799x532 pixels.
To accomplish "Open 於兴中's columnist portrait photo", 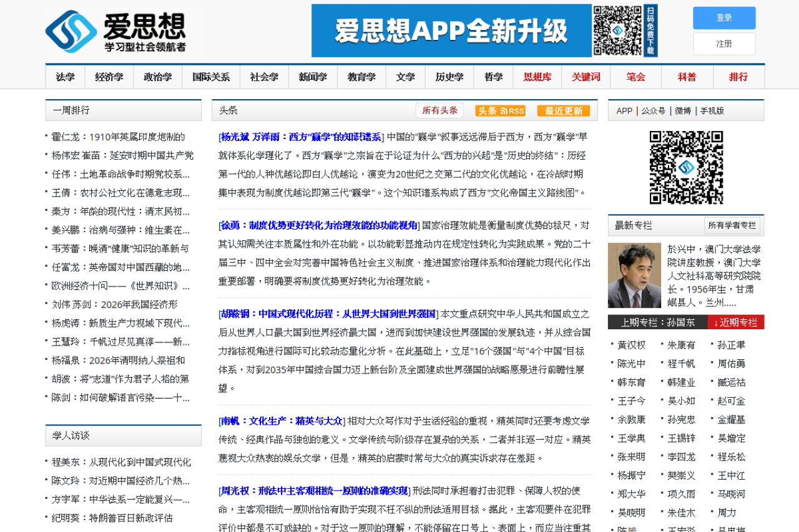I will click(x=634, y=276).
